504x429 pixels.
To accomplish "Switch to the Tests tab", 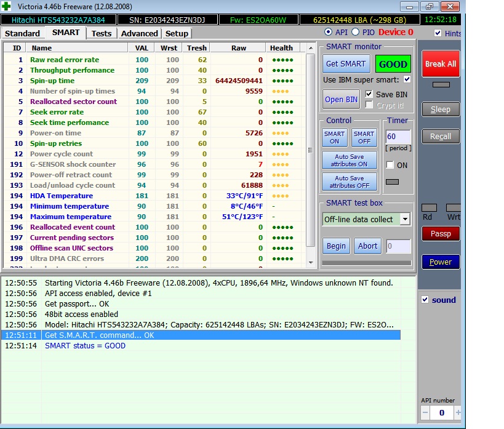I will (x=102, y=33).
